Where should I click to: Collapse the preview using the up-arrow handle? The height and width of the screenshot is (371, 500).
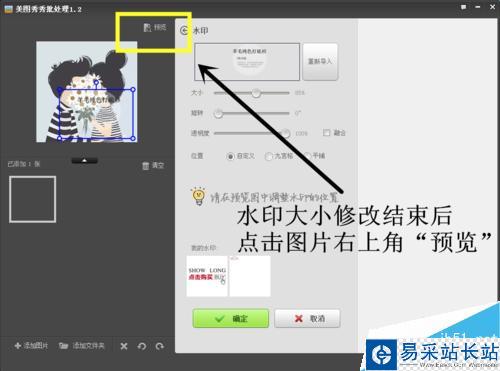[x=85, y=161]
